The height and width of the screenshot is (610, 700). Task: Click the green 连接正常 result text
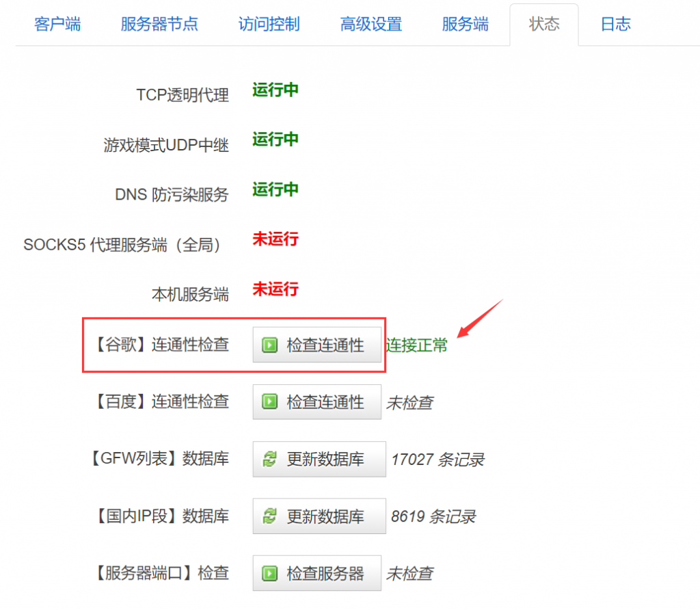(416, 346)
